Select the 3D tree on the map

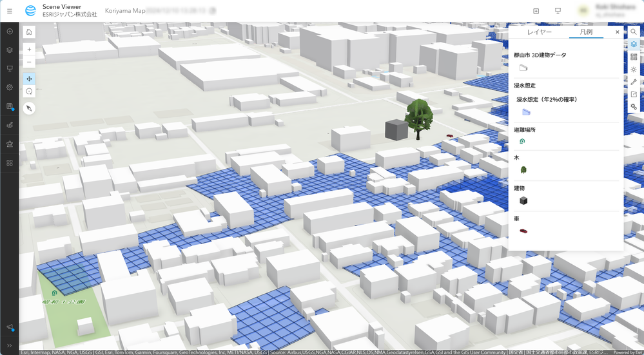pos(418,119)
